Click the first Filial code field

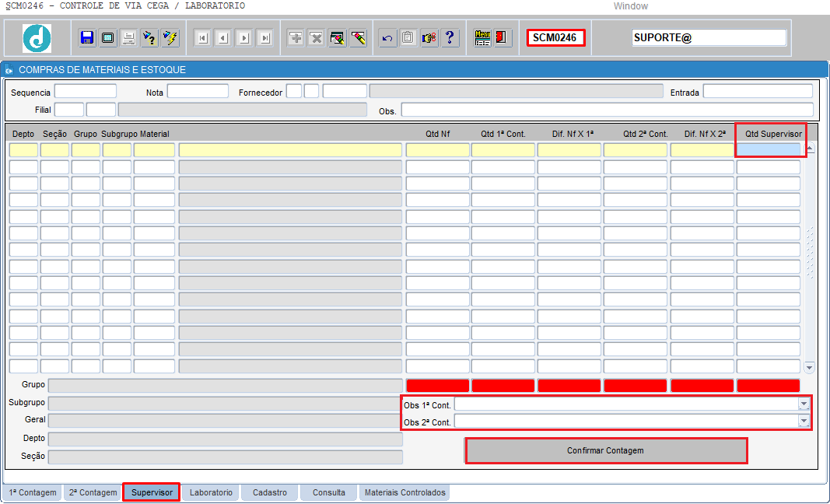[69, 110]
